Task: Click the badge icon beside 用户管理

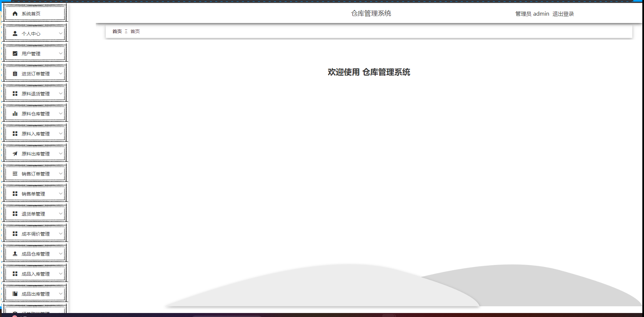Action: pyautogui.click(x=15, y=53)
